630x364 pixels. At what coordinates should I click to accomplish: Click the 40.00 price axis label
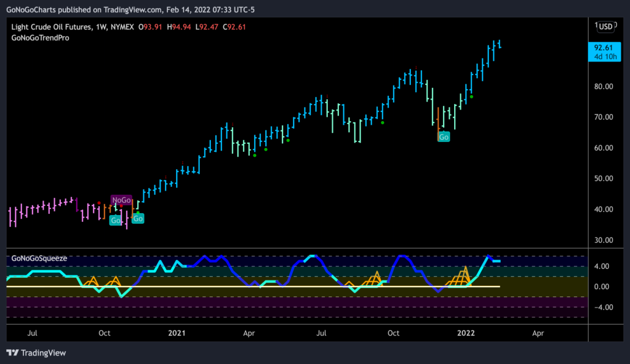tap(604, 209)
